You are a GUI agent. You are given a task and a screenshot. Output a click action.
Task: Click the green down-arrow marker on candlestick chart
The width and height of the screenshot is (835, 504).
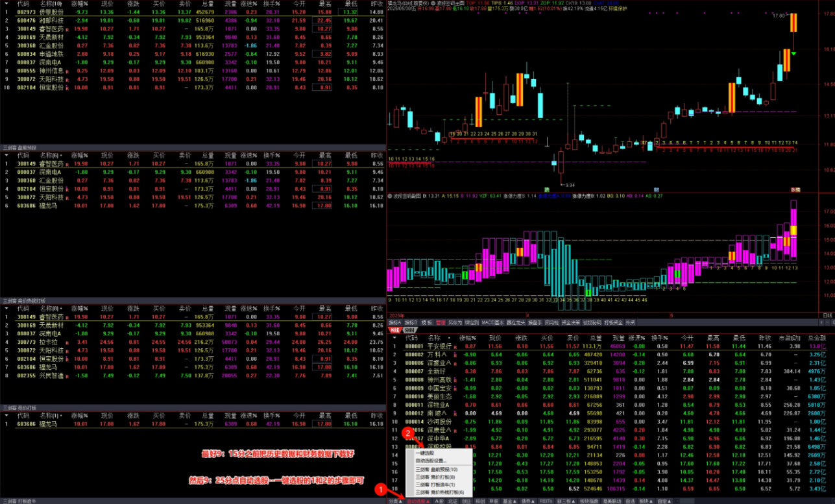tap(793, 53)
